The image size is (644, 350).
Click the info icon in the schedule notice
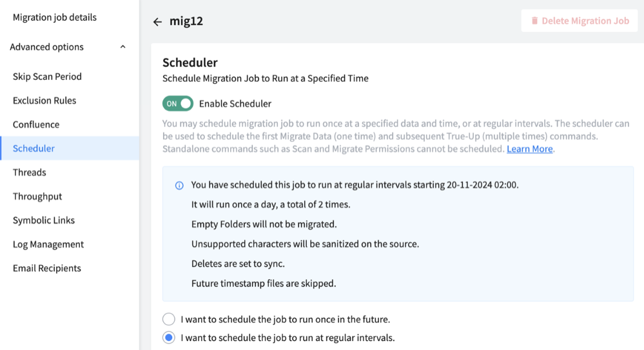tap(179, 185)
